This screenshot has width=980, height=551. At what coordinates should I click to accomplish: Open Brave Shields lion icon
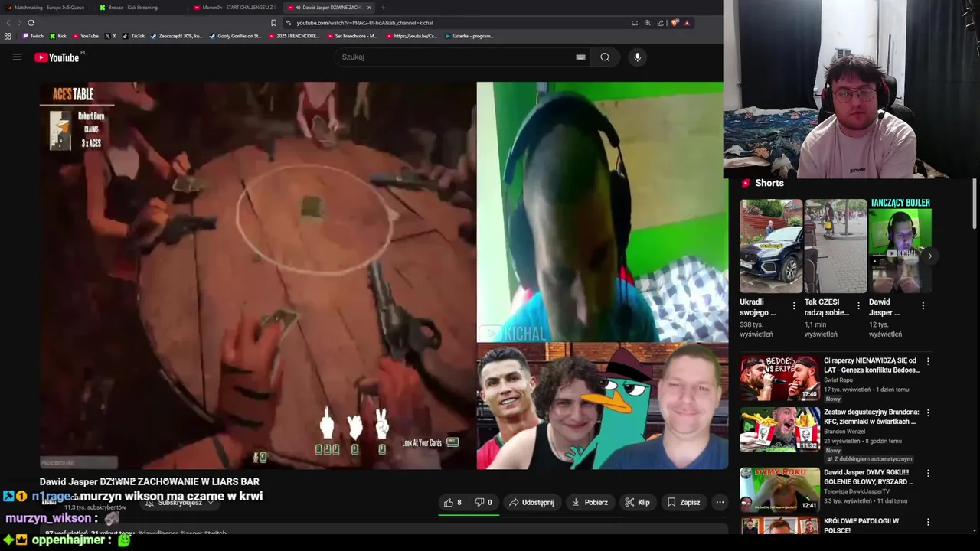(x=675, y=23)
